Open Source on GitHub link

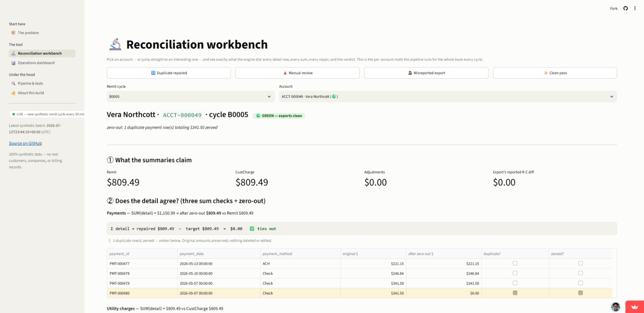[25, 143]
